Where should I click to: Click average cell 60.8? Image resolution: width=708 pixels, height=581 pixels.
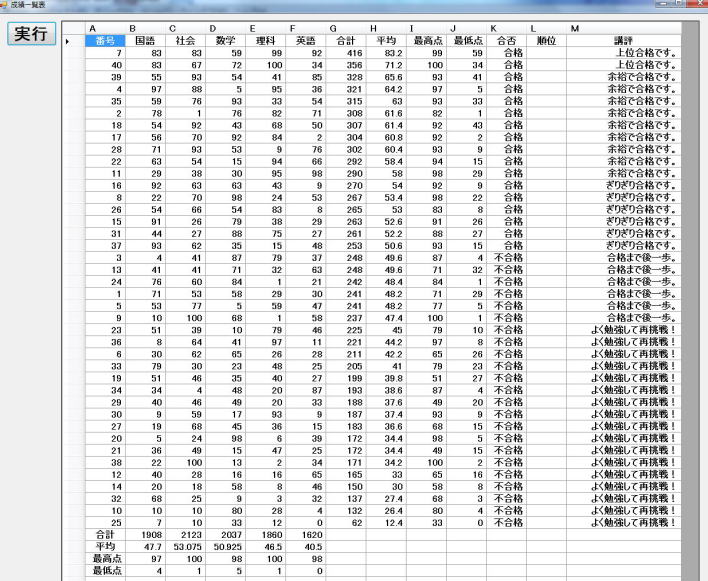click(x=386, y=137)
